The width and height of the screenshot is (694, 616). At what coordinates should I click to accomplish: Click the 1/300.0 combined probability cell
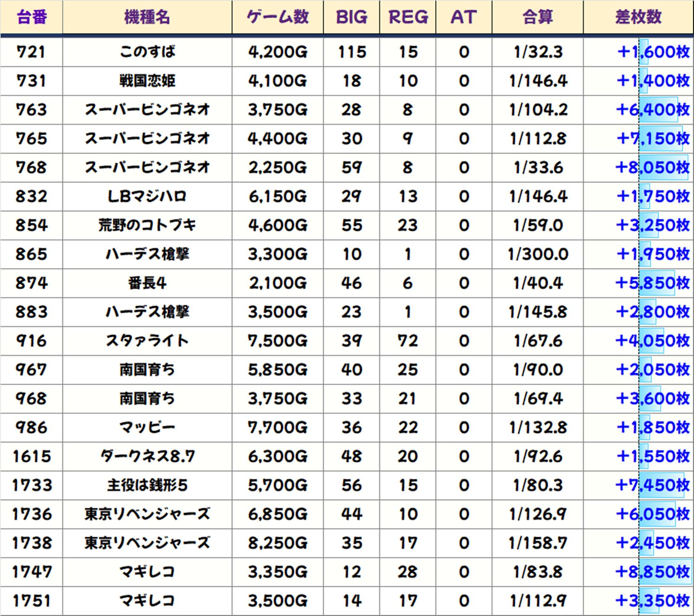537,254
